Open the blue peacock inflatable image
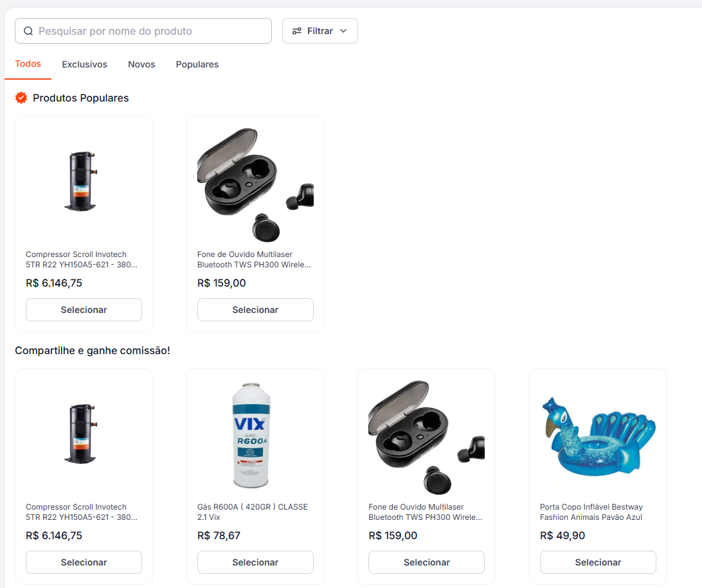The image size is (702, 588). (x=598, y=437)
